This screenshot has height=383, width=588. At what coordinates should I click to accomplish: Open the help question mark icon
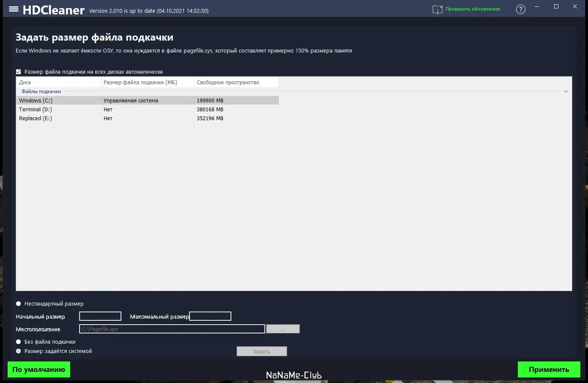[521, 9]
